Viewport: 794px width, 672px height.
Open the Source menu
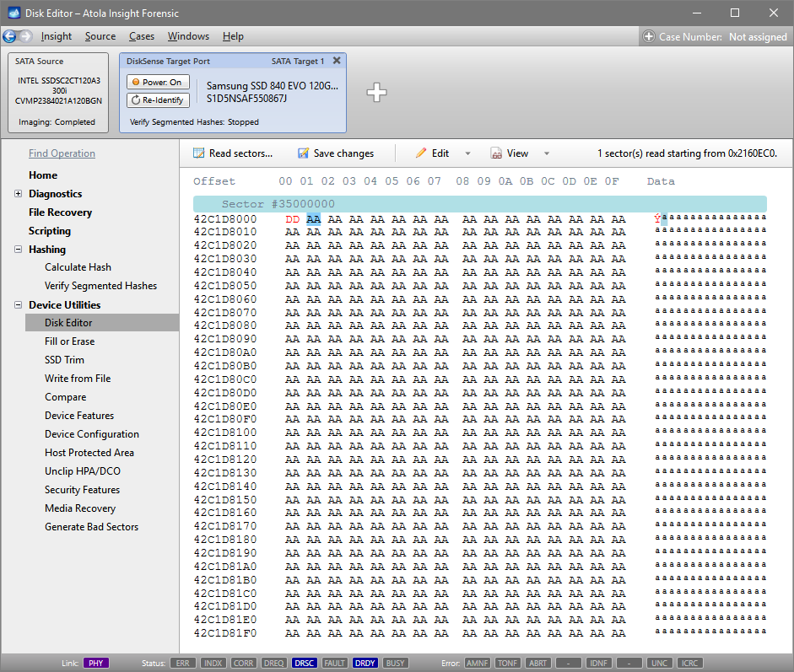(x=100, y=36)
